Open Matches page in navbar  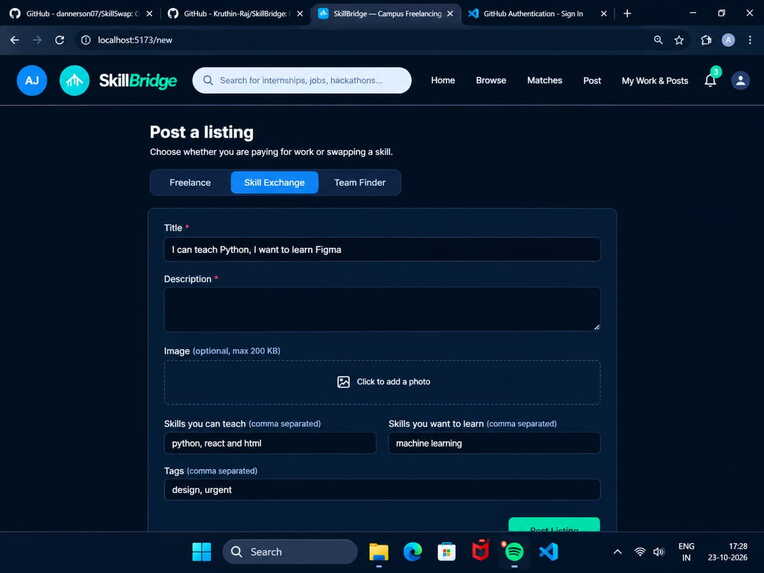pyautogui.click(x=545, y=80)
